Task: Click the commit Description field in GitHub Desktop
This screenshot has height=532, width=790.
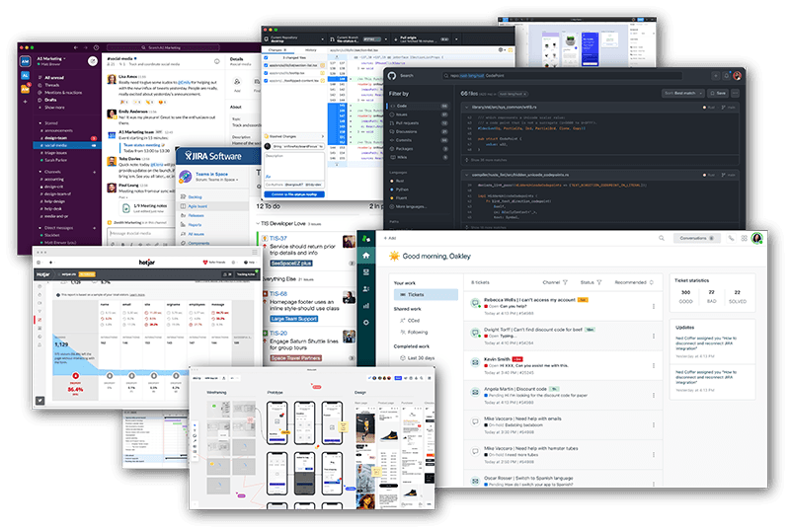Action: 294,167
